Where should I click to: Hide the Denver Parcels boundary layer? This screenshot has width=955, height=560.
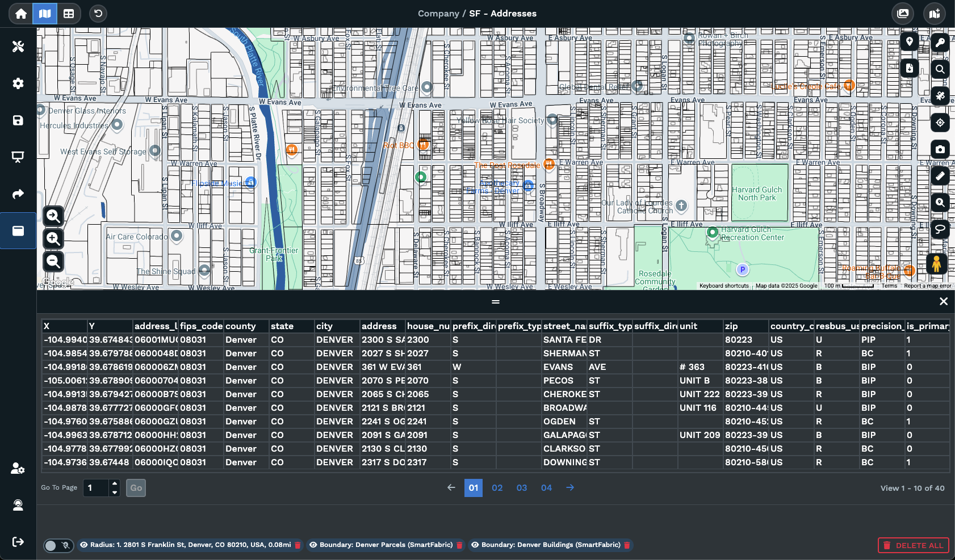point(313,545)
